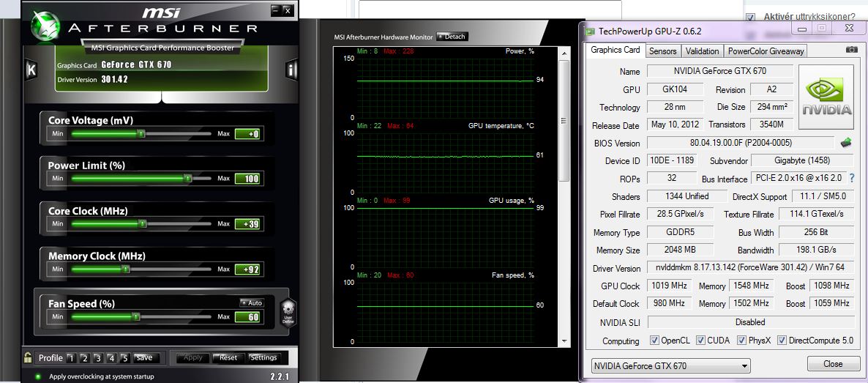Select Afterburner profile slot 5
This screenshot has height=383, width=868.
(x=124, y=358)
